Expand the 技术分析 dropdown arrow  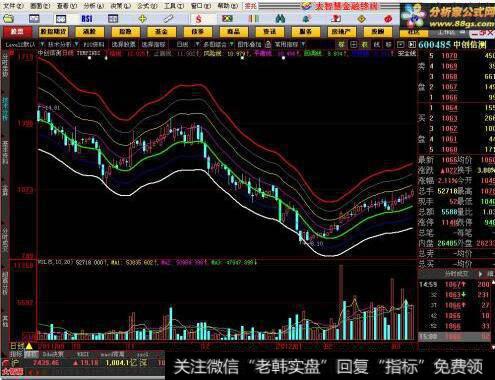coord(77,44)
